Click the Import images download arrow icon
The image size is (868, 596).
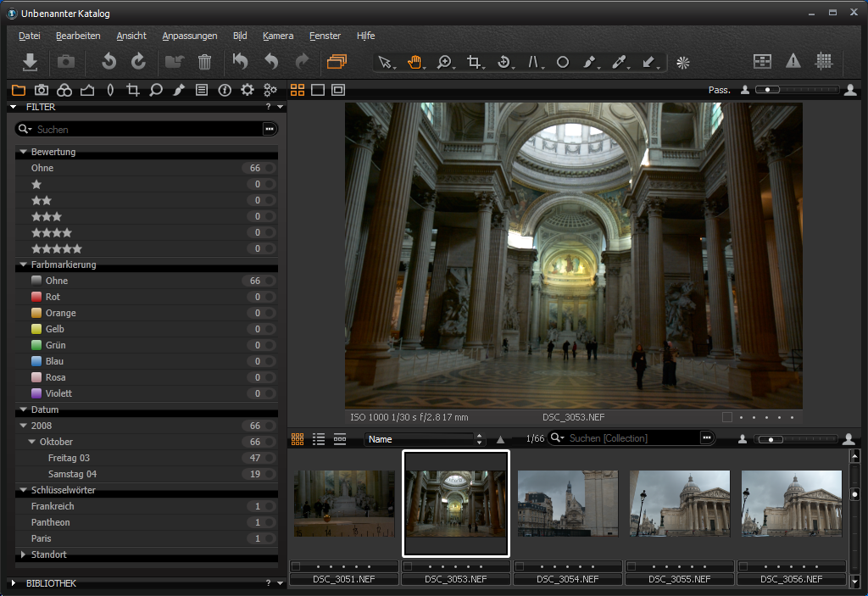pyautogui.click(x=30, y=62)
